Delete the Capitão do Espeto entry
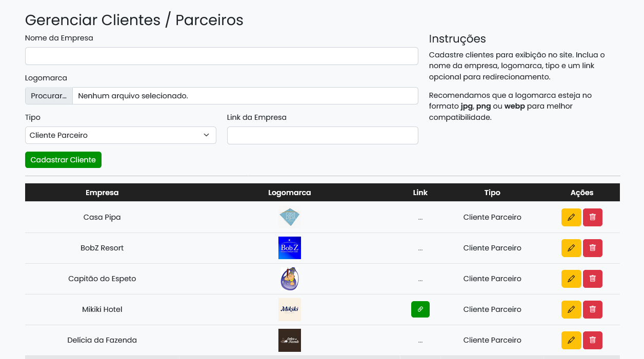 click(593, 279)
